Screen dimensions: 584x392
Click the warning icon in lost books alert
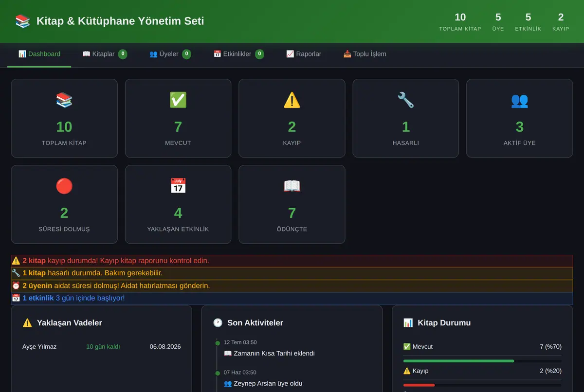coord(16,261)
